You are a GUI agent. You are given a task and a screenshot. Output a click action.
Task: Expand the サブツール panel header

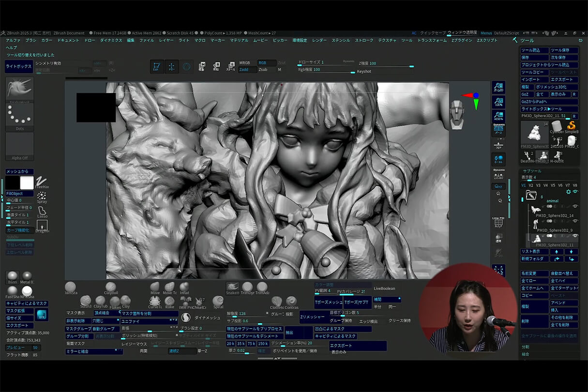pyautogui.click(x=532, y=171)
